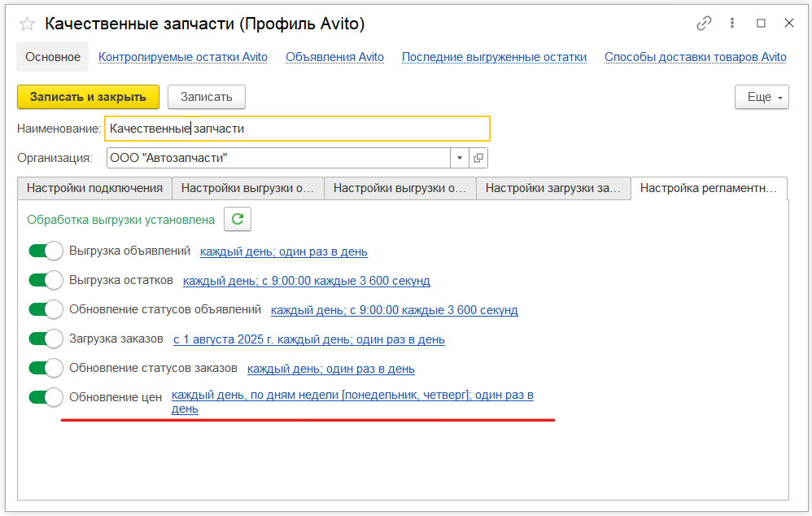The image size is (812, 516).
Task: Open the organization record via the open-form icon
Action: [x=478, y=158]
